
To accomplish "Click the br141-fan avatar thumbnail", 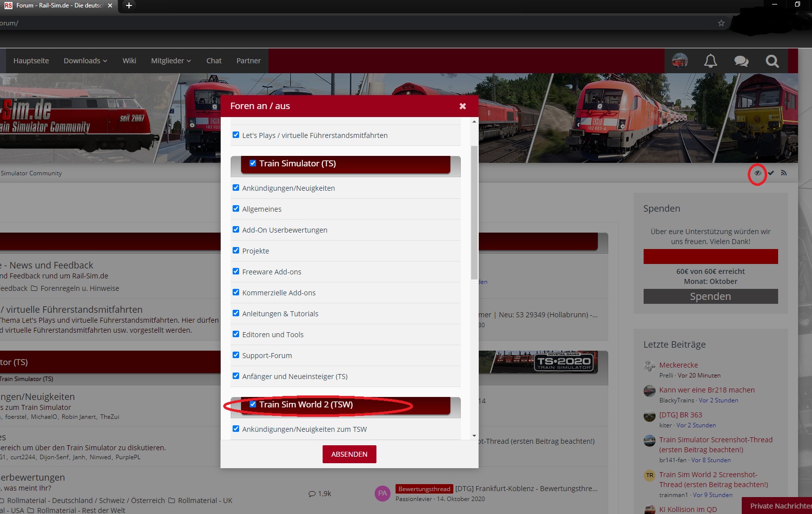I will point(650,441).
